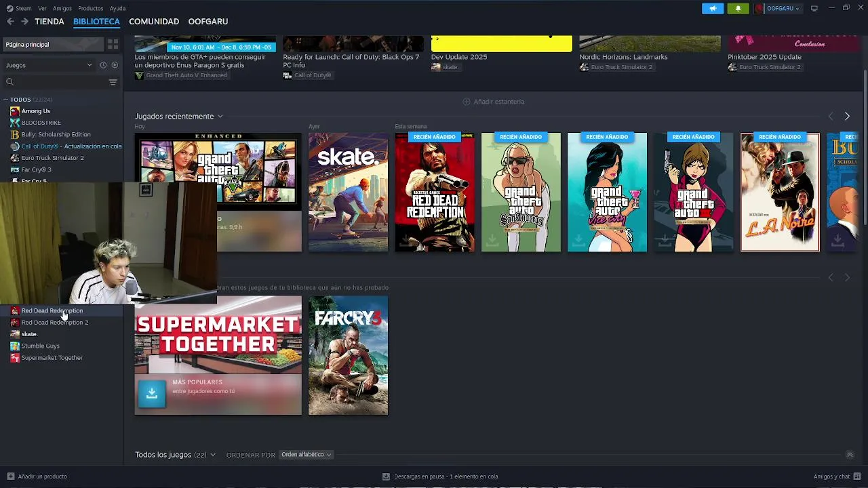Viewport: 868px width, 488px height.
Task: Open the Juegos filter dropdown
Action: point(48,65)
